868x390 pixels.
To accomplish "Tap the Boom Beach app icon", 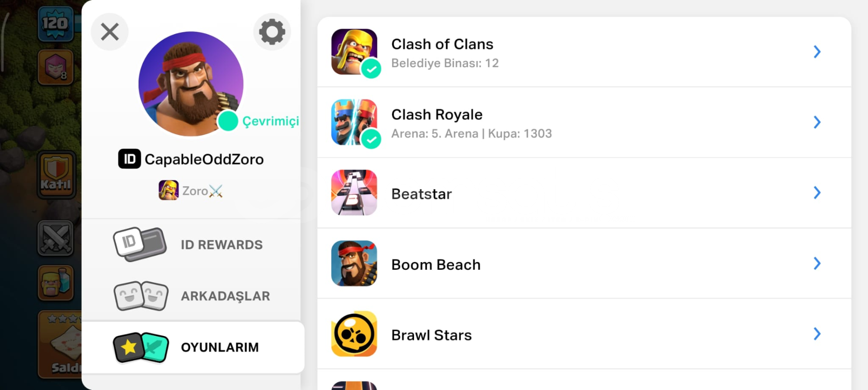I will point(354,263).
